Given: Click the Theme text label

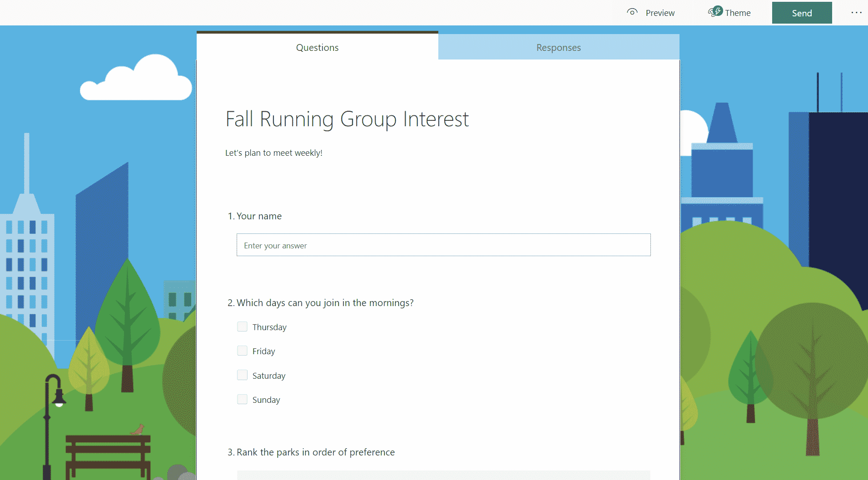Looking at the screenshot, I should tap(738, 13).
